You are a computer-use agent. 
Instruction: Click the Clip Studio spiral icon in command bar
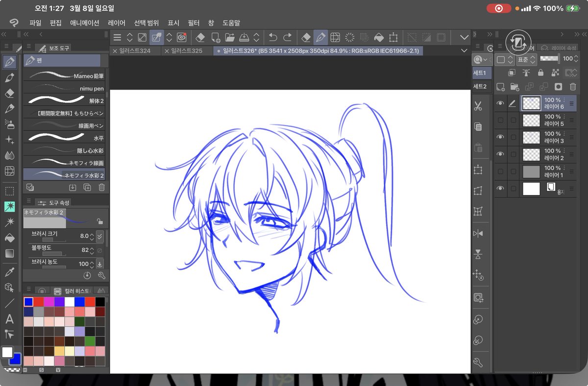click(181, 37)
